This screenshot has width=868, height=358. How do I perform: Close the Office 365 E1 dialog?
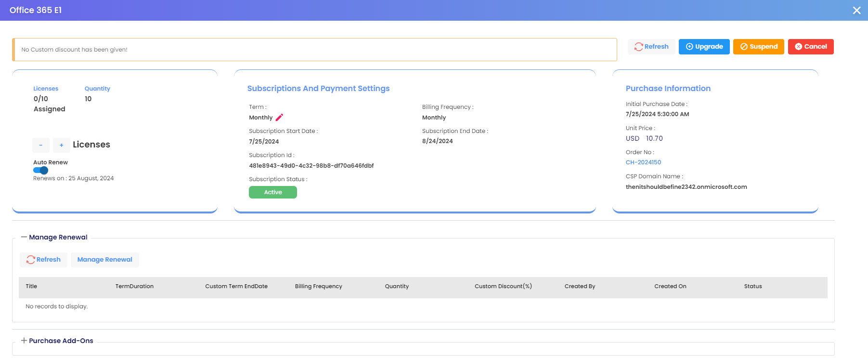[x=856, y=10]
